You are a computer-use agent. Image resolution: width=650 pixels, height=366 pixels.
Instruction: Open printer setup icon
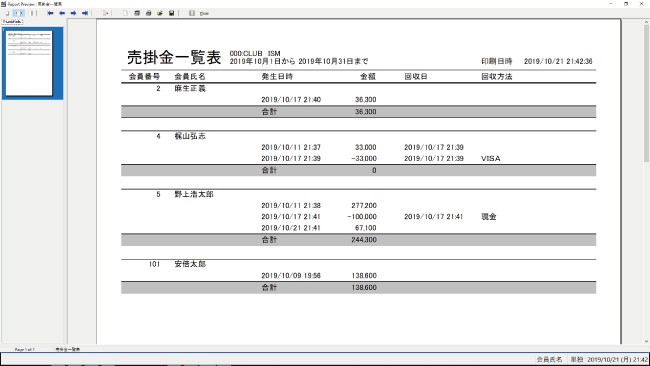click(x=137, y=13)
